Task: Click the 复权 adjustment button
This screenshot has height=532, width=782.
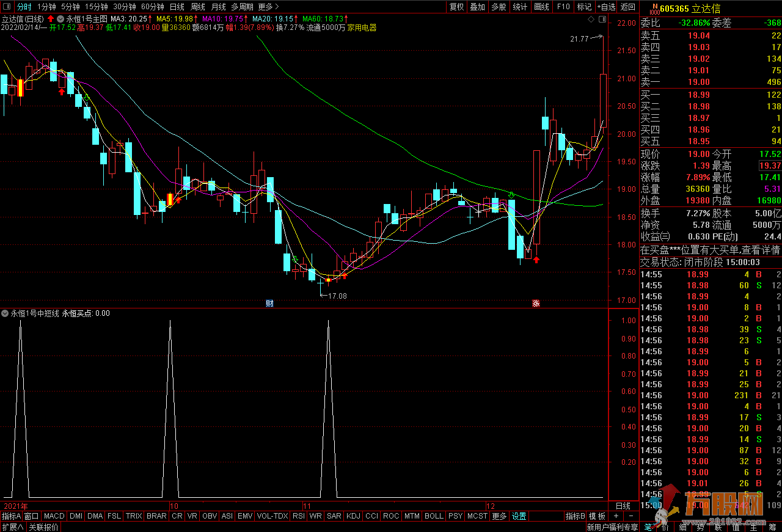Action: pos(456,7)
